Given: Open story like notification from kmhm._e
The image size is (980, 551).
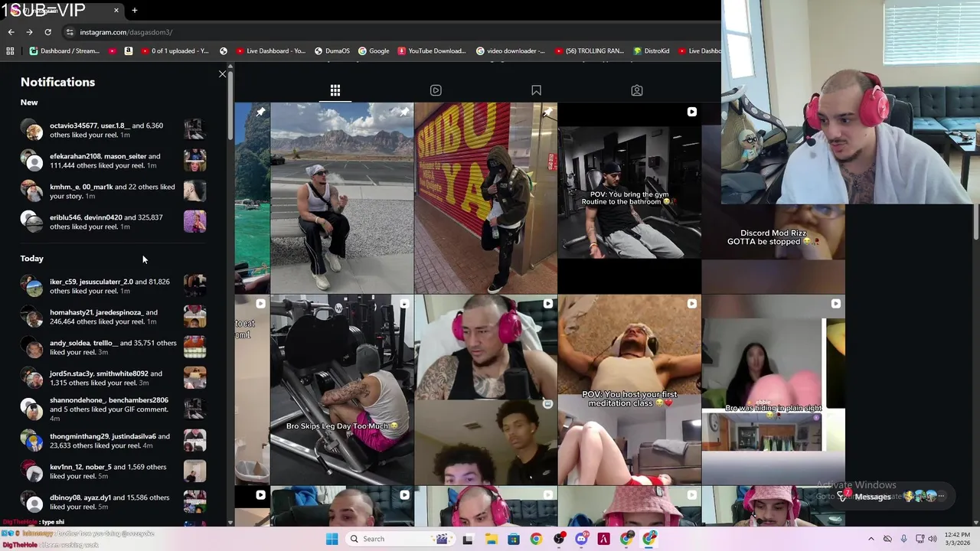Looking at the screenshot, I should [113, 191].
